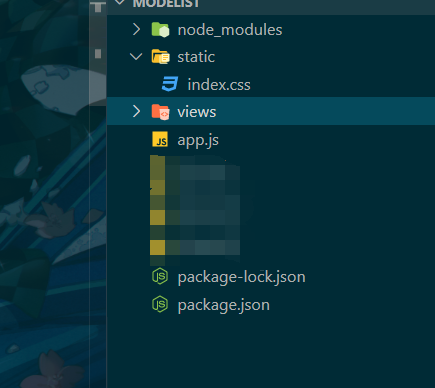The image size is (435, 388).
Task: Click the JS icon beside app.js
Action: pos(160,139)
